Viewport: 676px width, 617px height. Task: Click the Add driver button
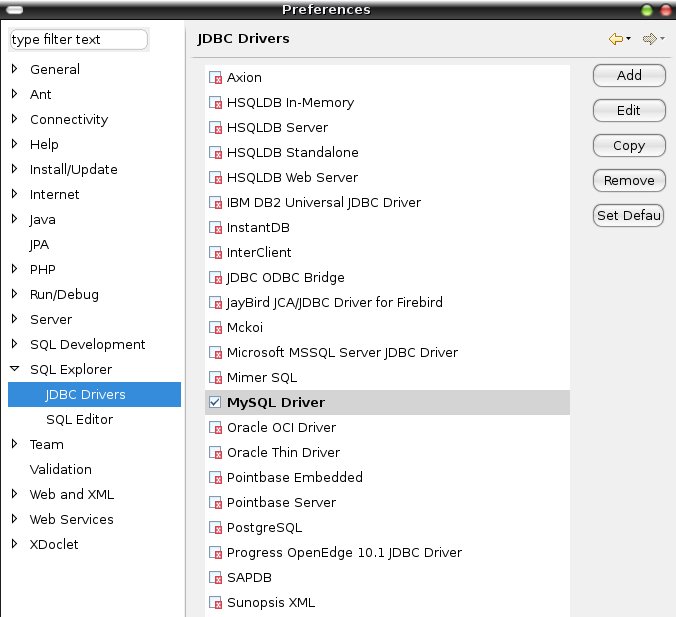tap(629, 75)
